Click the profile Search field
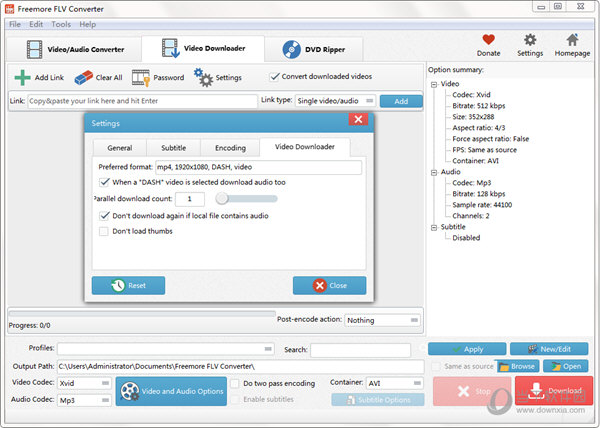Image resolution: width=600 pixels, height=428 pixels. pyautogui.click(x=360, y=350)
